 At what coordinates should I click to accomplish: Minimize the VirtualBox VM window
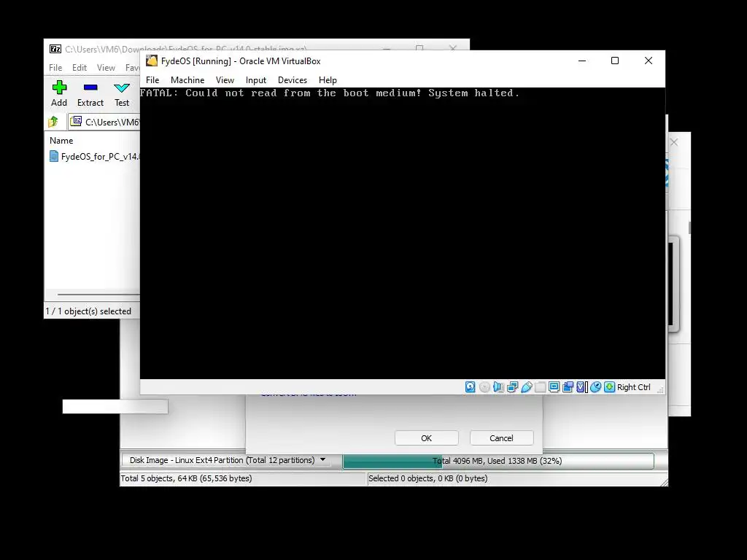coord(582,61)
